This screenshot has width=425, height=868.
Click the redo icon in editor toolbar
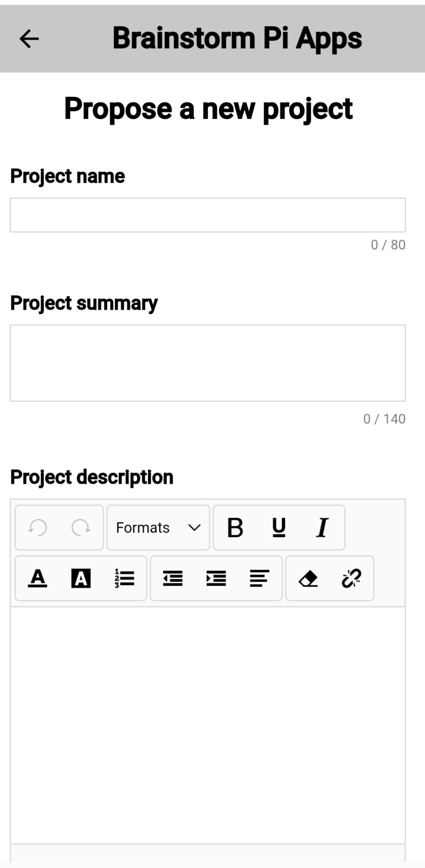(x=81, y=527)
